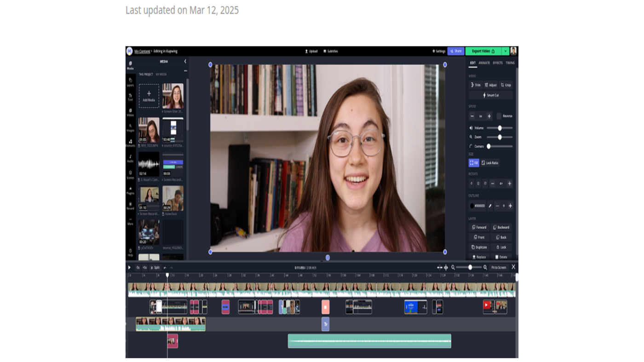Collapse the Media panel with chevron
Viewport: 644px width, 362px height.
[185, 61]
